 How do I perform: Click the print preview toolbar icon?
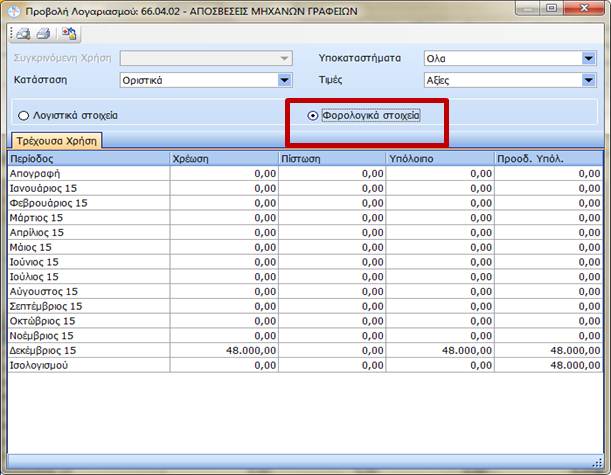coord(23,34)
